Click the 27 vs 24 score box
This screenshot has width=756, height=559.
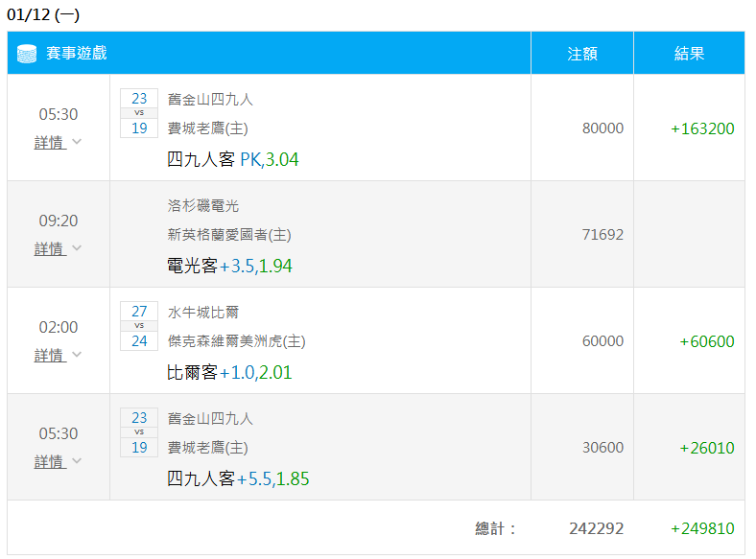coord(139,326)
